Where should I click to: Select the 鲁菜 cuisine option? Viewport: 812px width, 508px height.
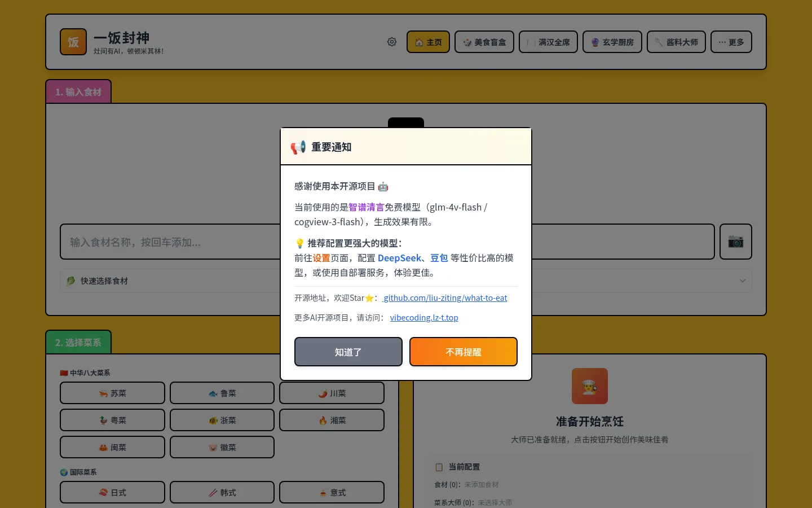(x=222, y=393)
